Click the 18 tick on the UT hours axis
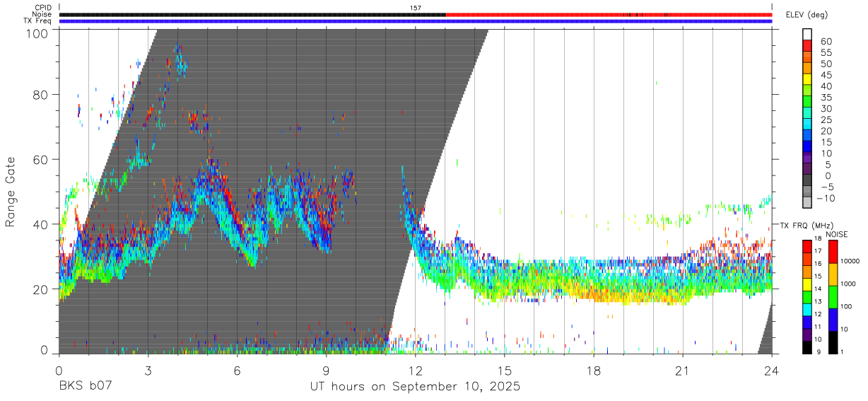The width and height of the screenshot is (868, 401). [x=593, y=370]
